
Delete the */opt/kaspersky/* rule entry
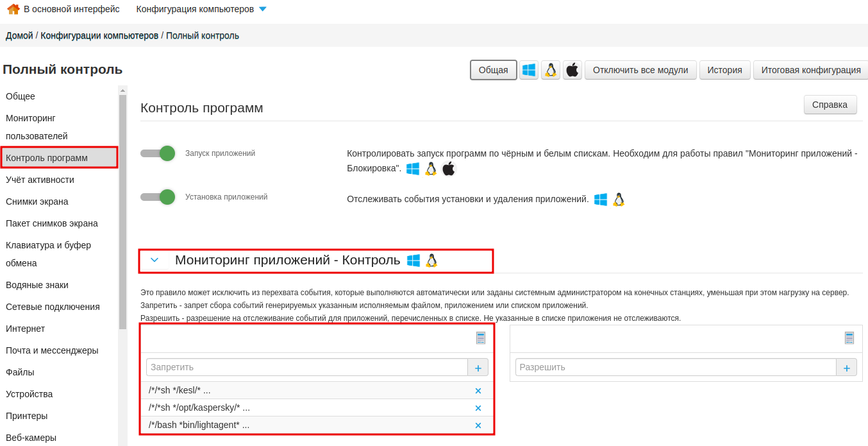click(478, 408)
